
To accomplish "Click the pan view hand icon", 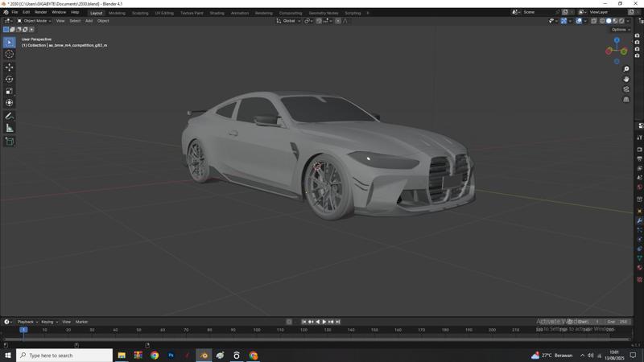I will (x=626, y=79).
